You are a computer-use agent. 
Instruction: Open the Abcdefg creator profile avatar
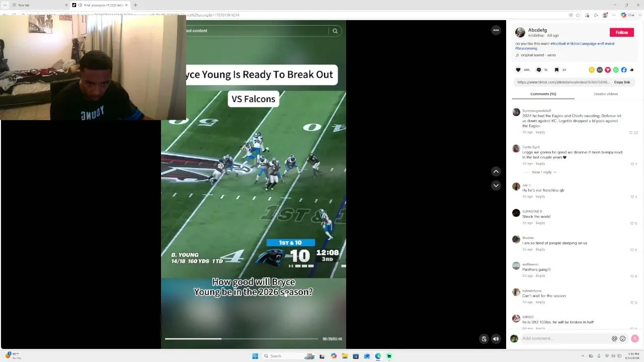[x=520, y=33]
